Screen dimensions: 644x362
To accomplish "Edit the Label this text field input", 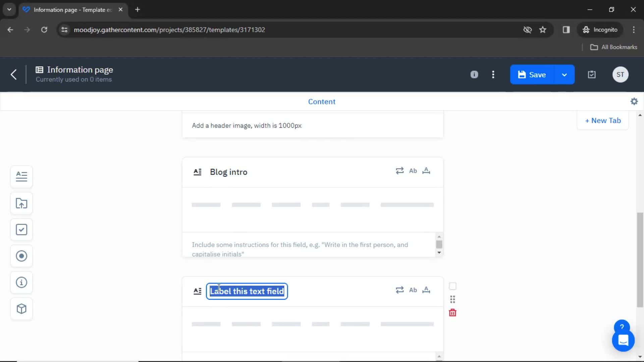I will click(247, 291).
